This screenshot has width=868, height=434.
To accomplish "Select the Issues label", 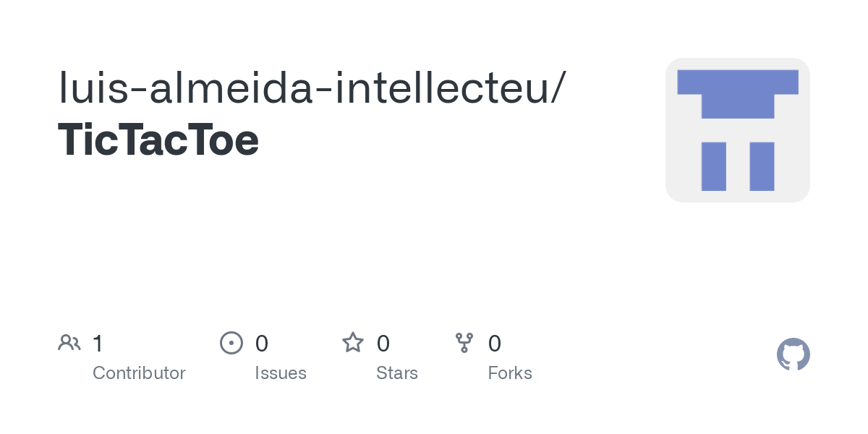I will pyautogui.click(x=281, y=373).
